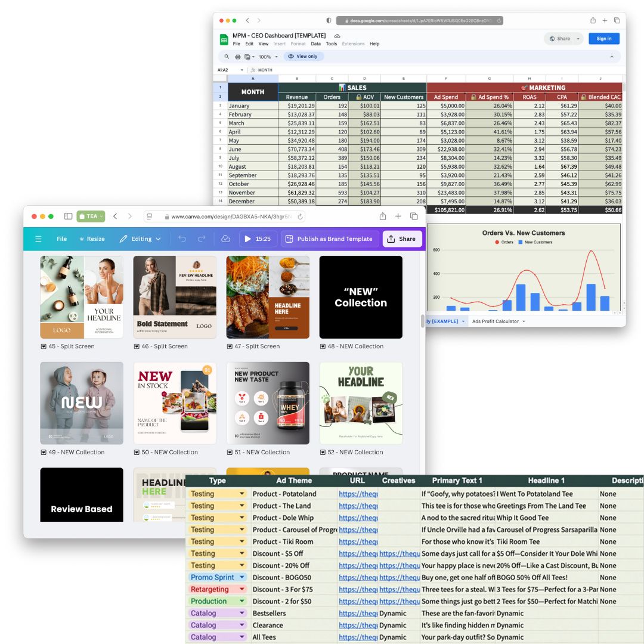Select thumbnail 45 - Split Screen
This screenshot has height=644, width=644.
[81, 298]
